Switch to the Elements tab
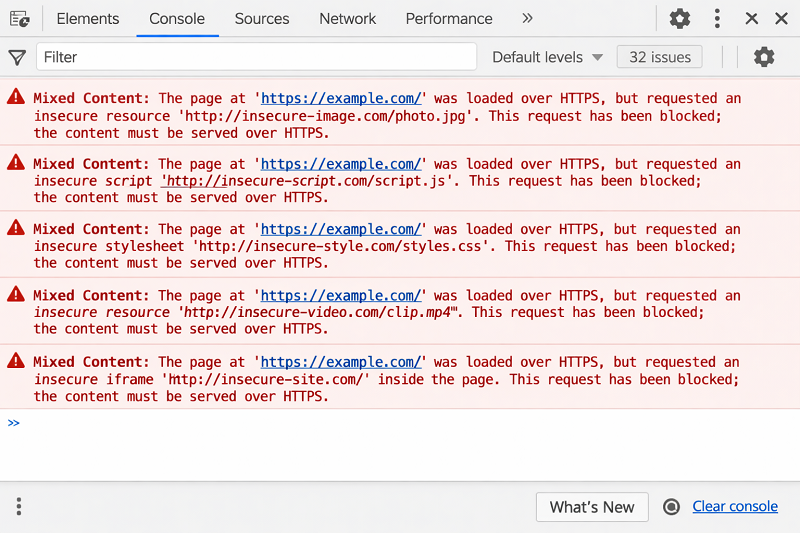This screenshot has height=533, width=800. (88, 19)
